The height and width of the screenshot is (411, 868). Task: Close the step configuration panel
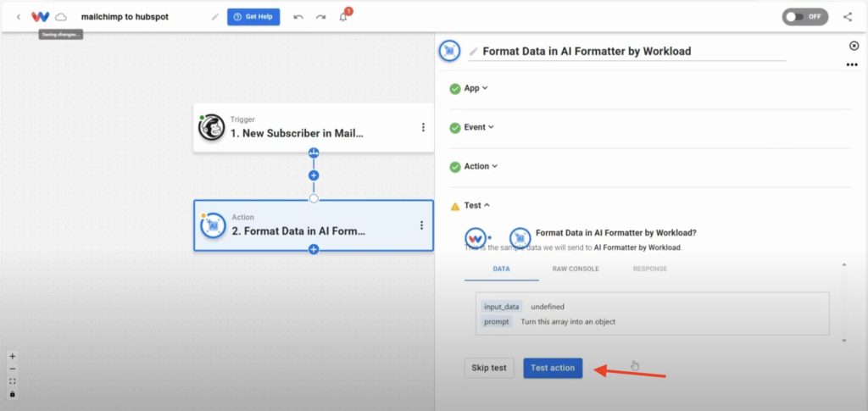coord(854,46)
